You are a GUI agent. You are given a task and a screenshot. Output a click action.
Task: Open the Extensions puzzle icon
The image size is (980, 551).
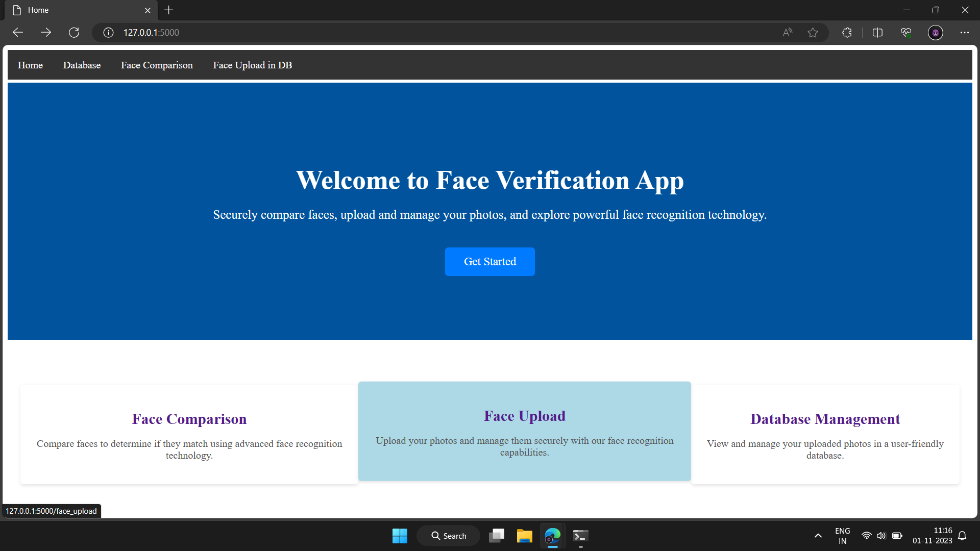pos(846,32)
